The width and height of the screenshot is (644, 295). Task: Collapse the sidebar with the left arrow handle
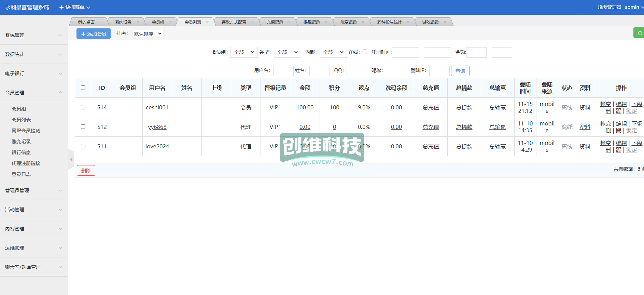tap(71, 159)
